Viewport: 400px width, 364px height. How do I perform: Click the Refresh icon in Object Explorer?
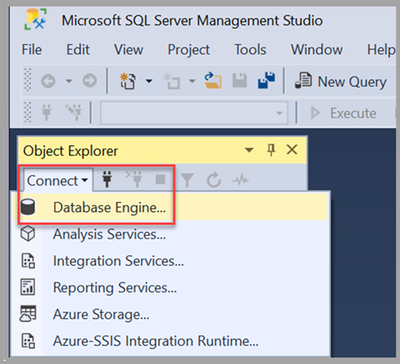coord(214,180)
